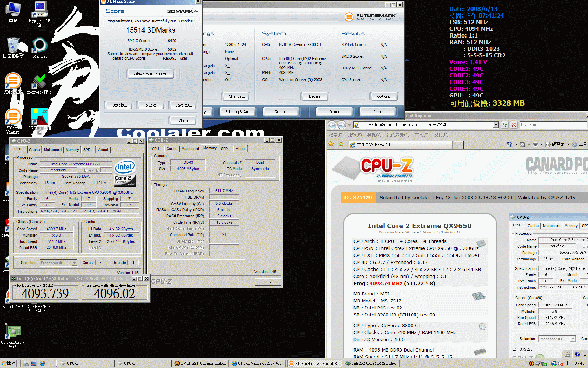Click the browser stop loading icon
Screen dimensions: 588x368
513,125
